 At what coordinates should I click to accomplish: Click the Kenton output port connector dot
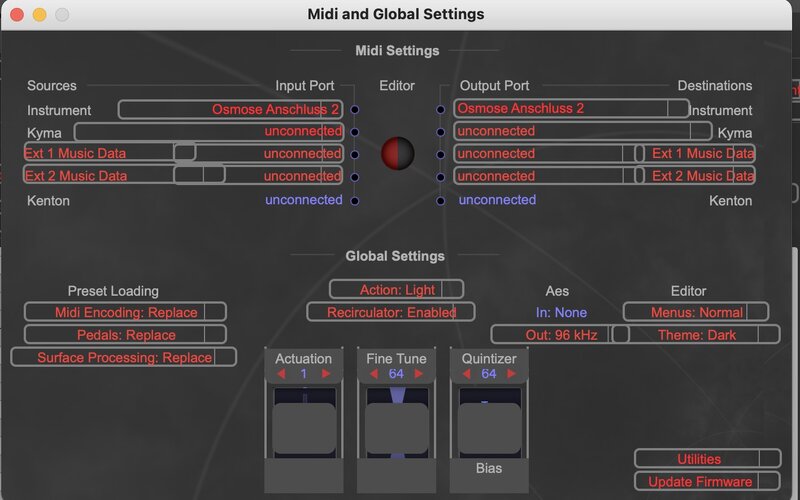coord(441,201)
